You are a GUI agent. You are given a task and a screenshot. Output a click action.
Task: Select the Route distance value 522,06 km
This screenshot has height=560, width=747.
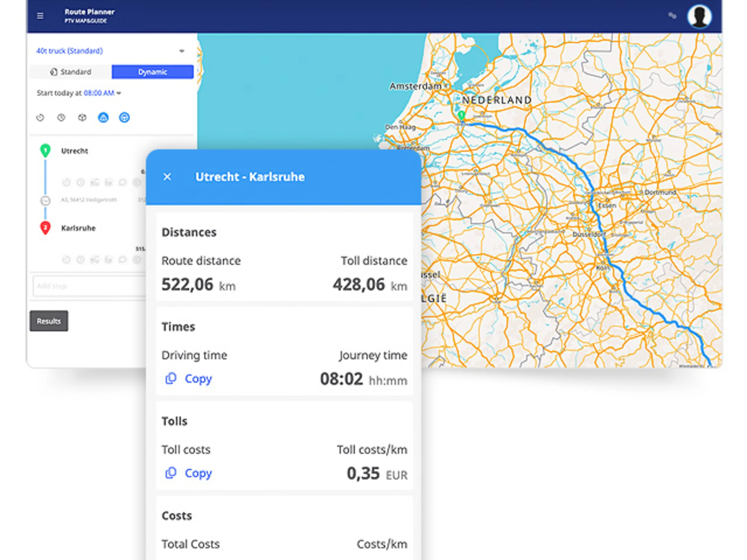(x=199, y=285)
